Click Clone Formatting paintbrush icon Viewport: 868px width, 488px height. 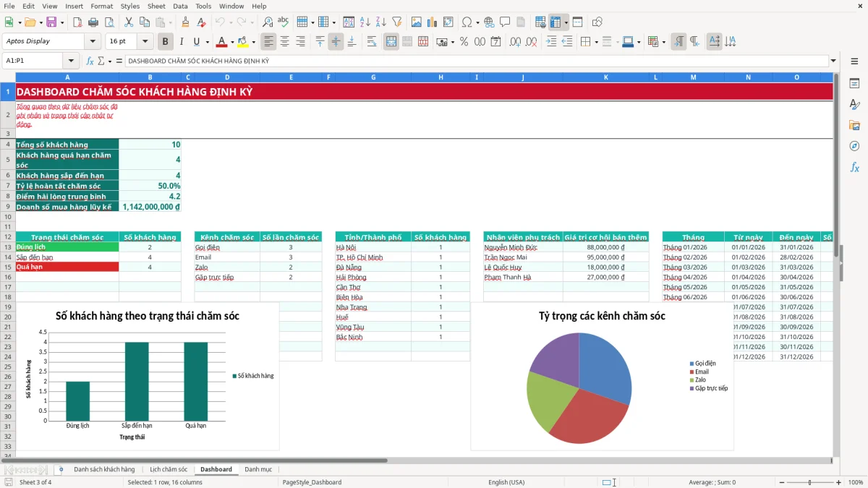pyautogui.click(x=186, y=22)
